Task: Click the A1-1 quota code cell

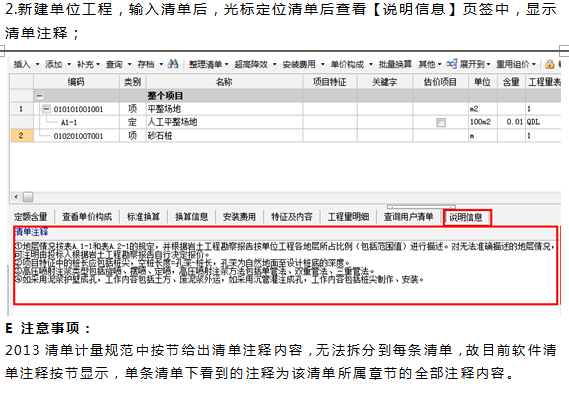Action: [x=69, y=122]
